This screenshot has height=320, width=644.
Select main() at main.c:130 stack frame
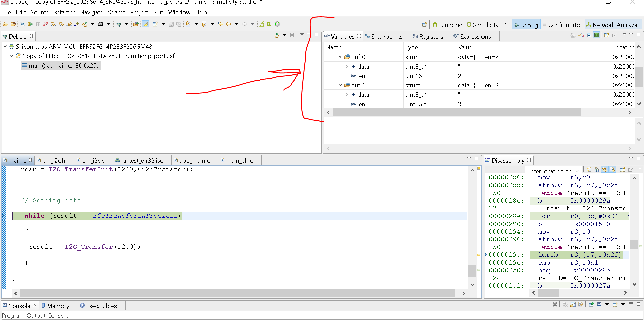(x=61, y=66)
